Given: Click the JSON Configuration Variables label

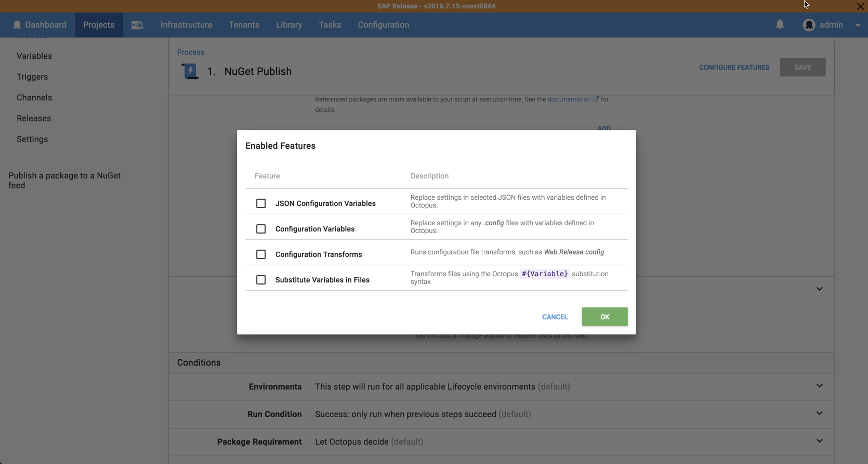Looking at the screenshot, I should 325,203.
